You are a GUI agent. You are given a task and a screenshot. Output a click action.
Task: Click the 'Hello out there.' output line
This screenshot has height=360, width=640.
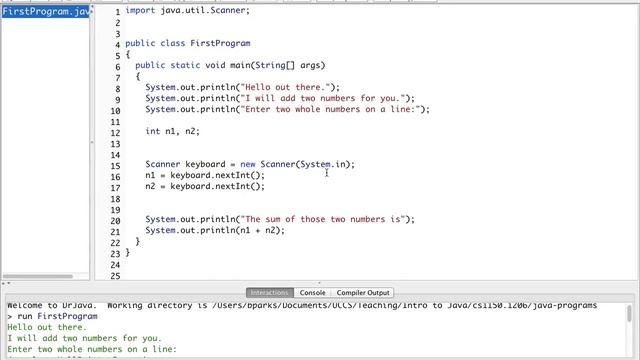point(47,327)
